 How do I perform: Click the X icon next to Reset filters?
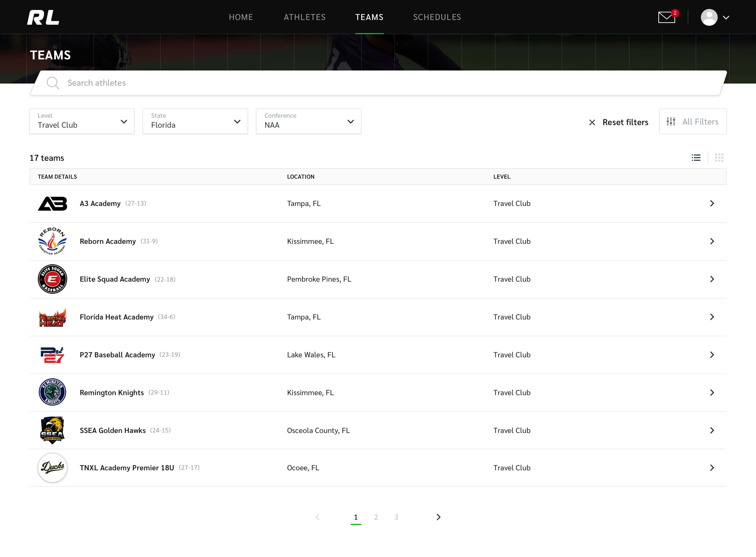click(592, 122)
